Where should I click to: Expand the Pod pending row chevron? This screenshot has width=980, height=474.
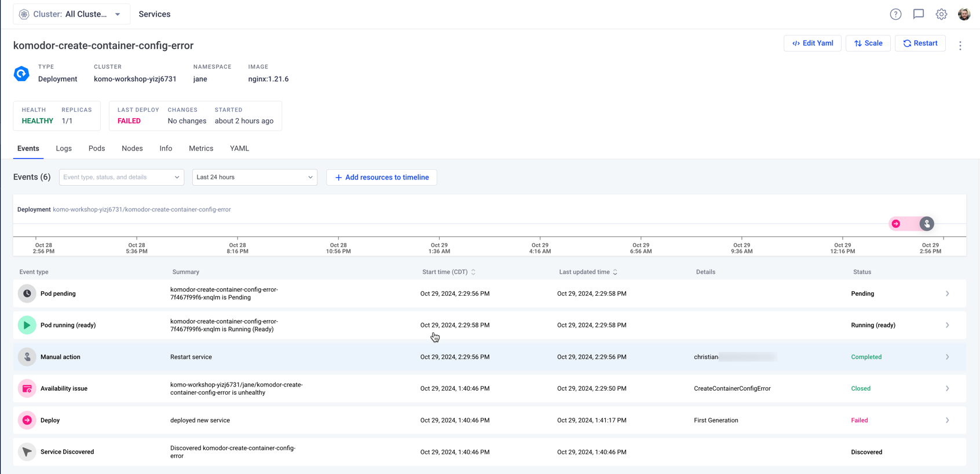948,293
